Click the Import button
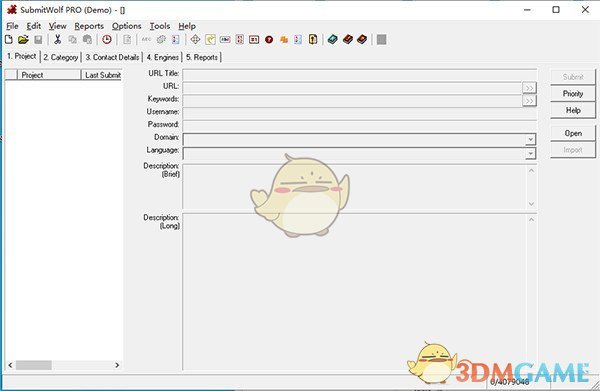The height and width of the screenshot is (391, 600). tap(573, 150)
